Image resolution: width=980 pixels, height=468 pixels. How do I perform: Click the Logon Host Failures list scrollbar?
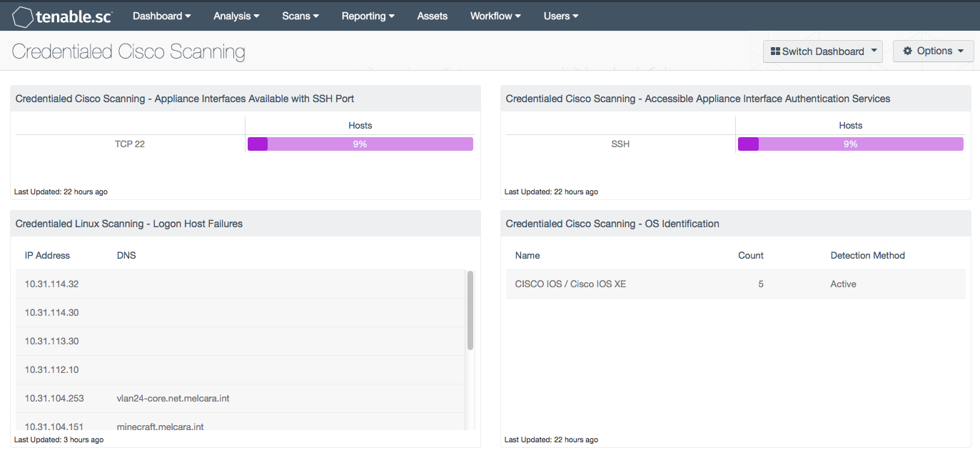470,310
